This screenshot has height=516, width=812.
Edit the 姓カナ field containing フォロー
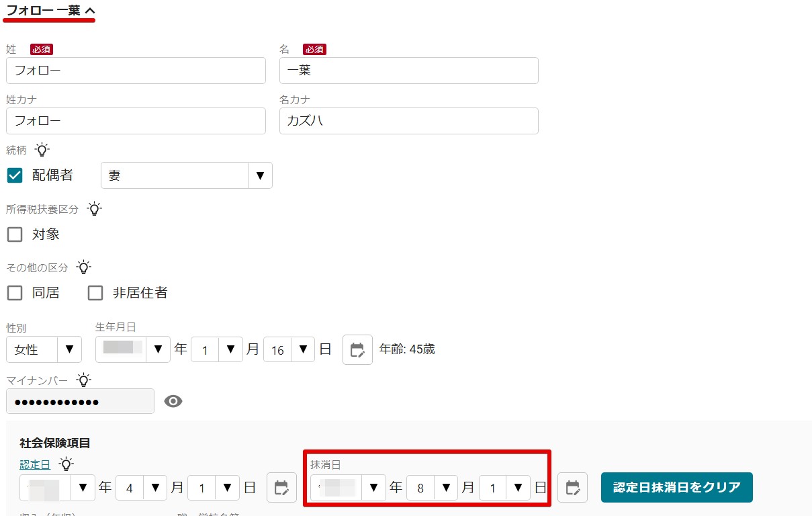[x=136, y=121]
